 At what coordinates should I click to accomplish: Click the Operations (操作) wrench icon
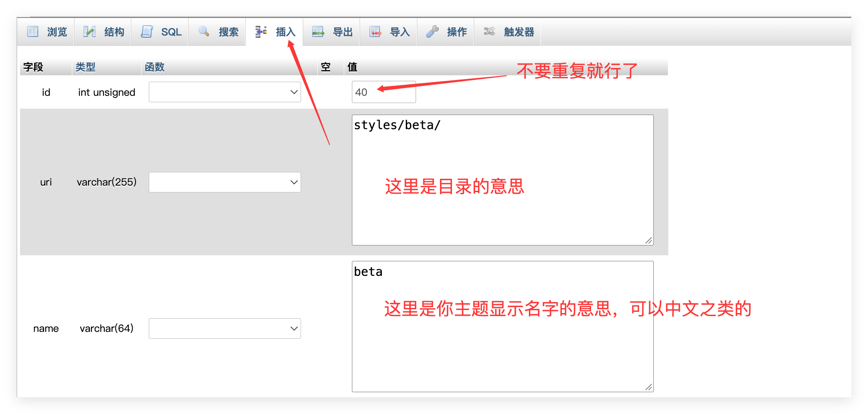(x=432, y=32)
